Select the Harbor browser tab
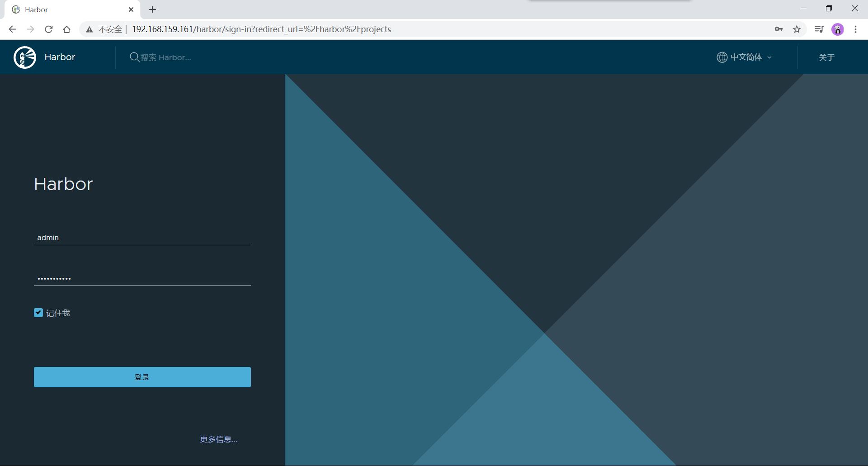The height and width of the screenshot is (466, 868). (x=72, y=10)
